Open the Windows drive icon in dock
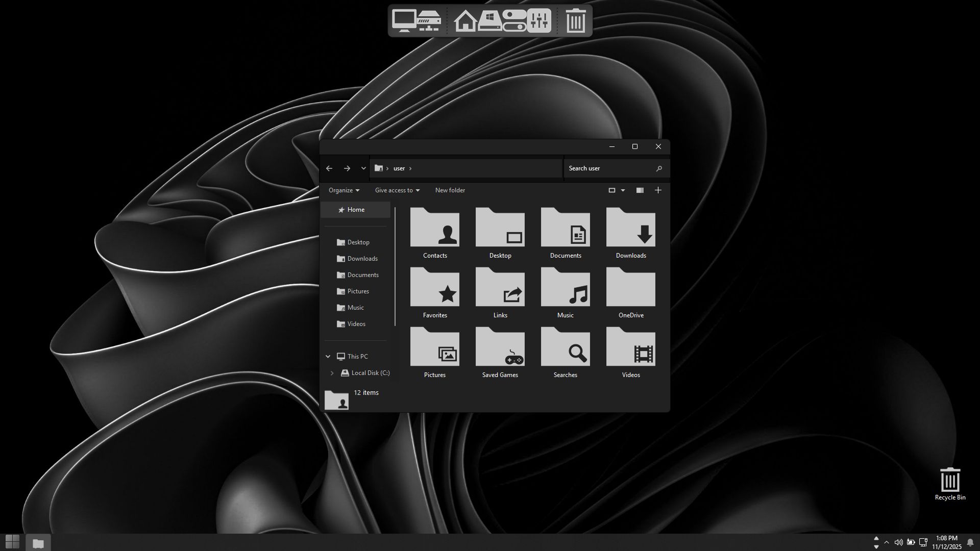 point(489,21)
